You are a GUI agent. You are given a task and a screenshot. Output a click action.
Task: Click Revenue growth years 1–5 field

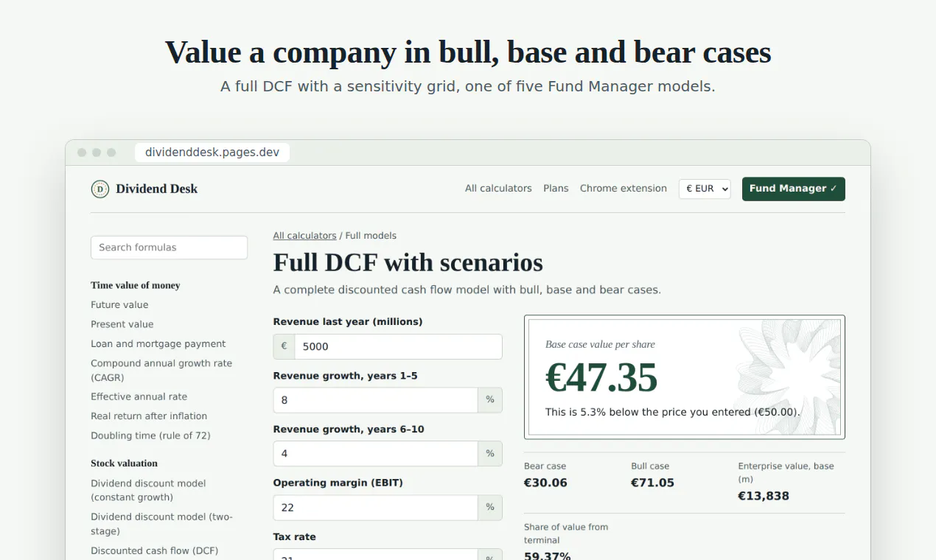pyautogui.click(x=376, y=400)
